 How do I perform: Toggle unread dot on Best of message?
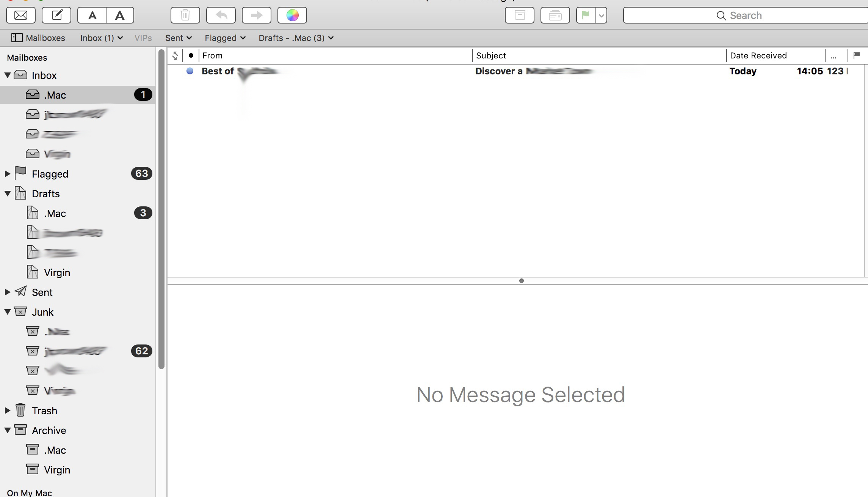(x=190, y=71)
